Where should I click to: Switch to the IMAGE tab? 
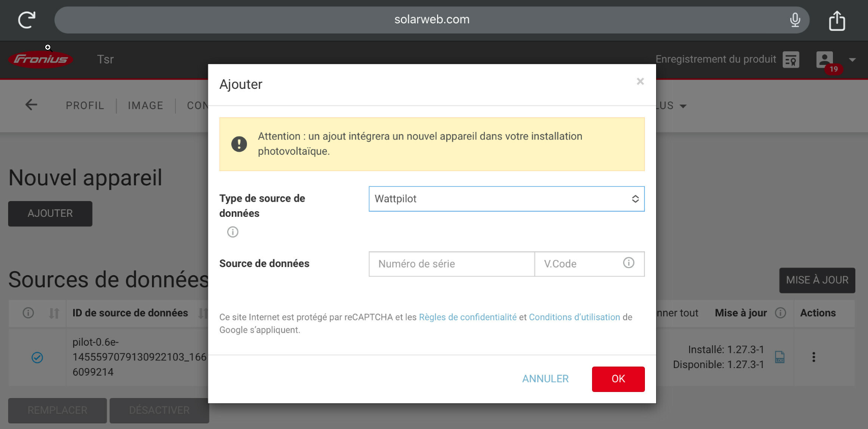point(145,106)
